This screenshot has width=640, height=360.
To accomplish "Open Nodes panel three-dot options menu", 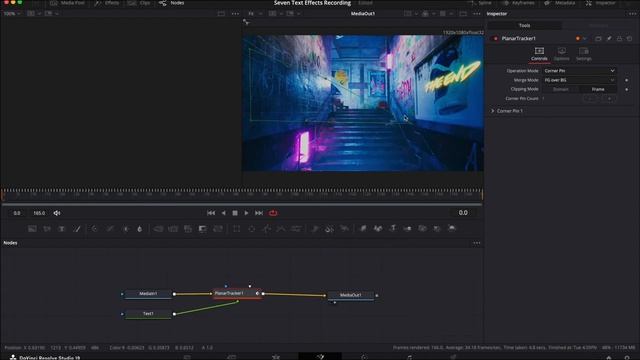I will pyautogui.click(x=476, y=243).
